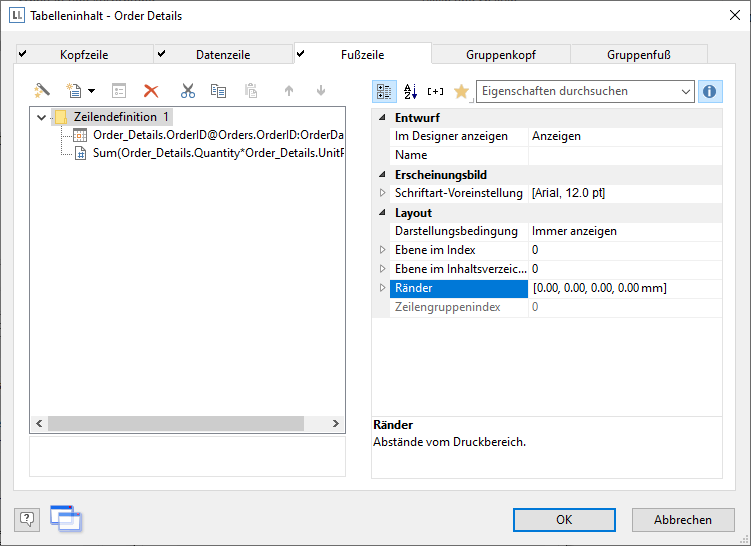This screenshot has height=546, width=751.
Task: Confirm with the OK button
Action: 564,520
